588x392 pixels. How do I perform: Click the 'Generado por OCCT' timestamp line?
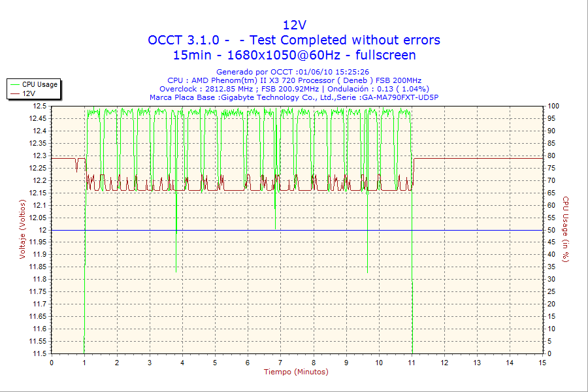tap(293, 72)
